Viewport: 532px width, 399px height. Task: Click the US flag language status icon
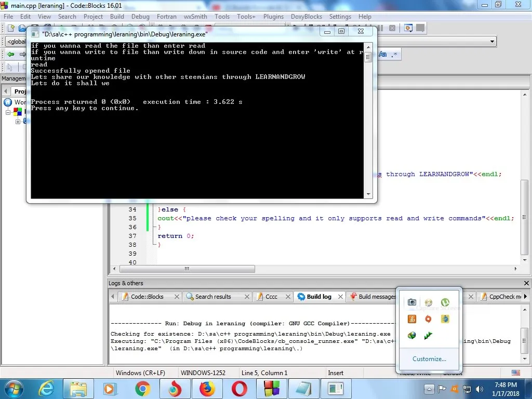click(x=516, y=373)
